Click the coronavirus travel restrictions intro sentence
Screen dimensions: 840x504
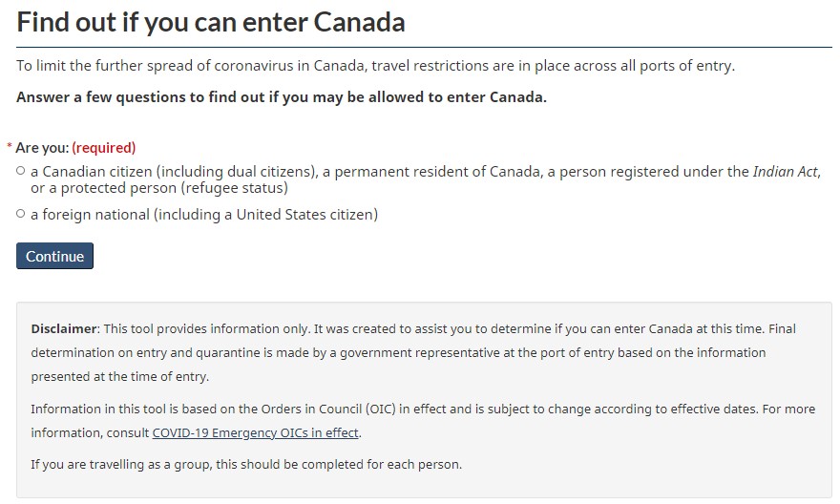(x=375, y=66)
